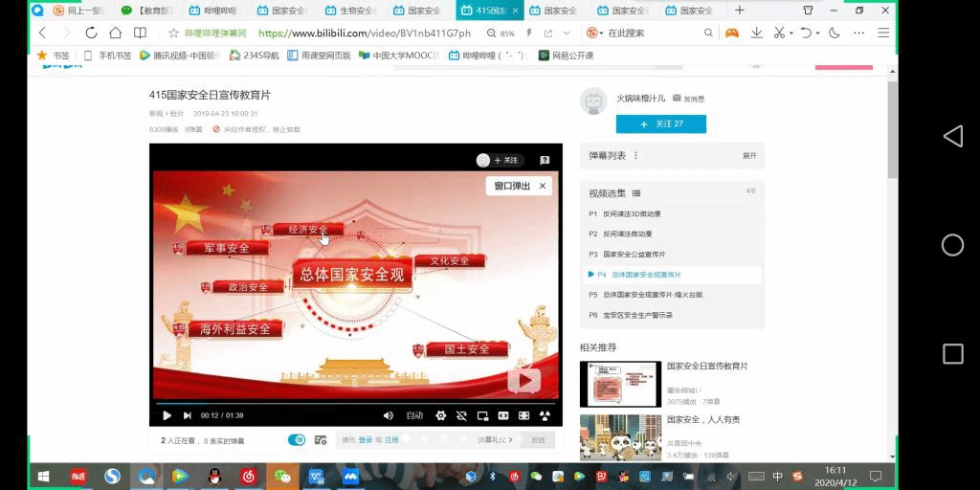Screen dimensions: 980x490
Task: Play the video with the play button
Action: click(167, 415)
